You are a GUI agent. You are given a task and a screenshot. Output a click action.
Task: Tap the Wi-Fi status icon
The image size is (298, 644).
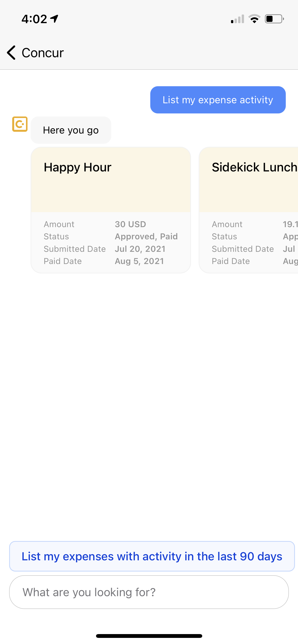point(254,19)
